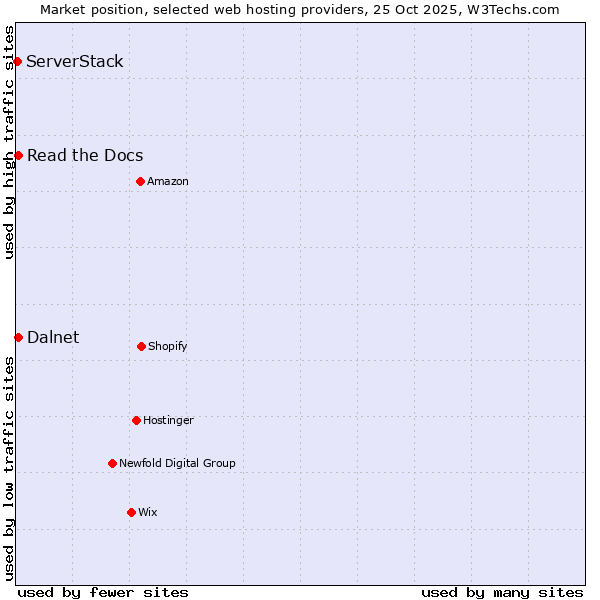This screenshot has width=600, height=600.
Task: Click the red Read the Docs marker
Action: pyautogui.click(x=18, y=156)
